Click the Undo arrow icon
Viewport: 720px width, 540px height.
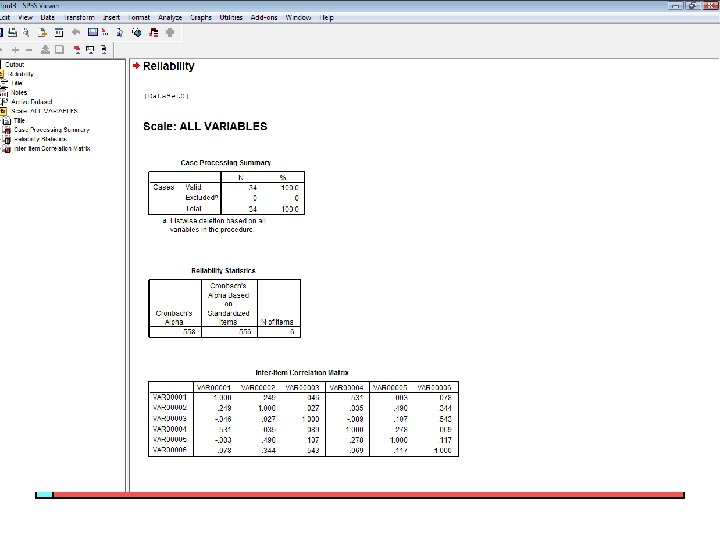pyautogui.click(x=76, y=32)
